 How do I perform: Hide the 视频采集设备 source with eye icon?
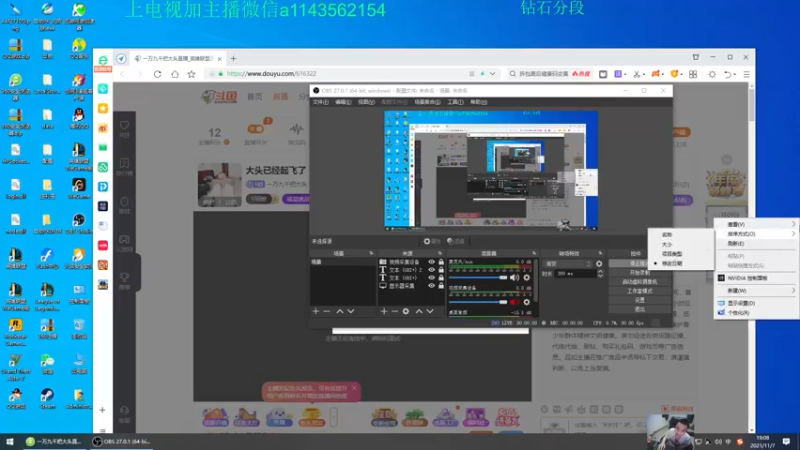click(x=432, y=262)
